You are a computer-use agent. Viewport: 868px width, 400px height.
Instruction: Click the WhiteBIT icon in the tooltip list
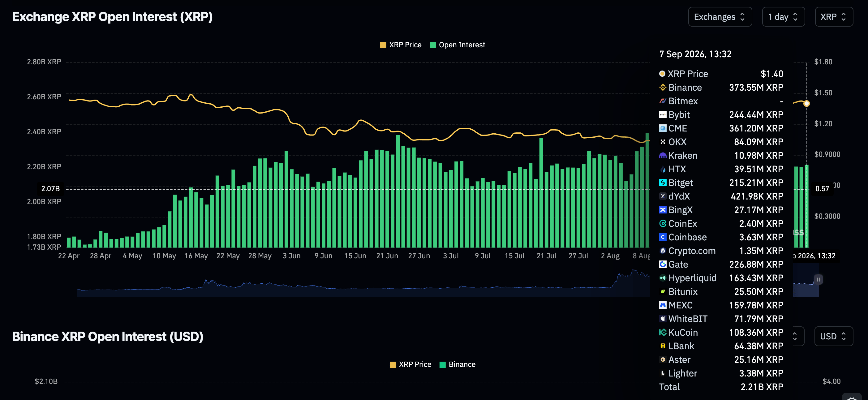(663, 319)
